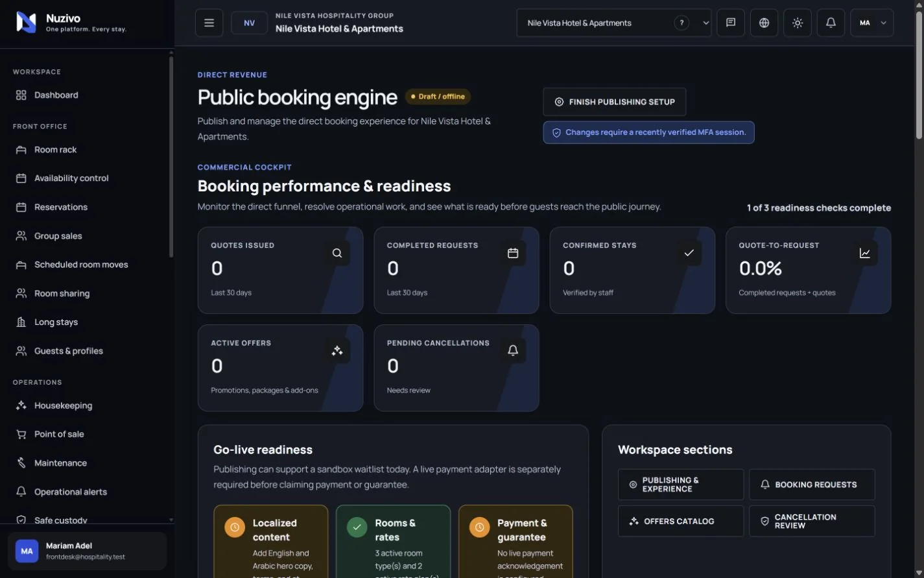Click the Rooms & rates check icon
This screenshot has width=924, height=578.
click(x=357, y=527)
